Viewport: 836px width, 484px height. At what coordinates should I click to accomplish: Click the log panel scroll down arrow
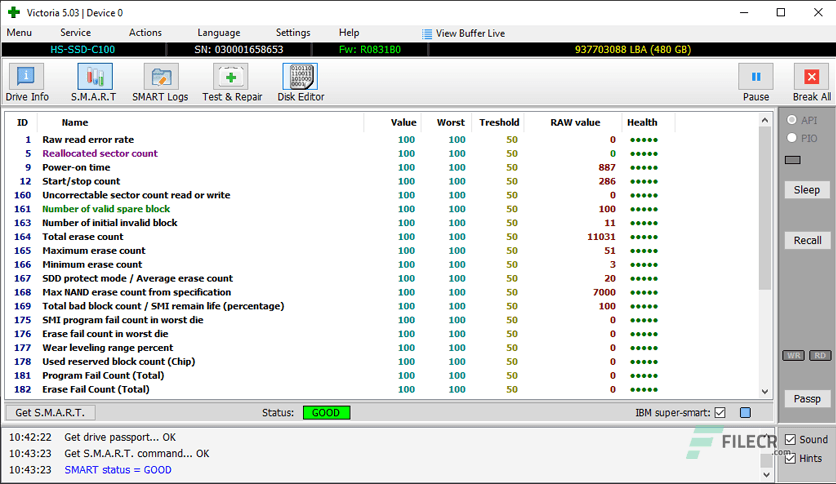(766, 474)
